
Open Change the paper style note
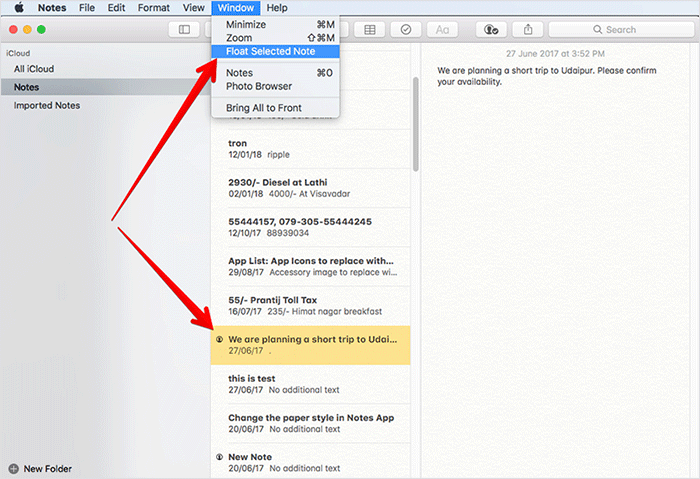click(310, 423)
